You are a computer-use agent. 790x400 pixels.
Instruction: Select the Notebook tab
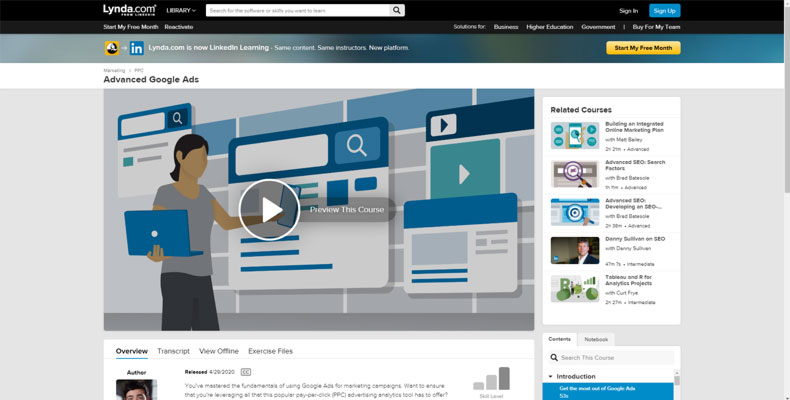[596, 340]
